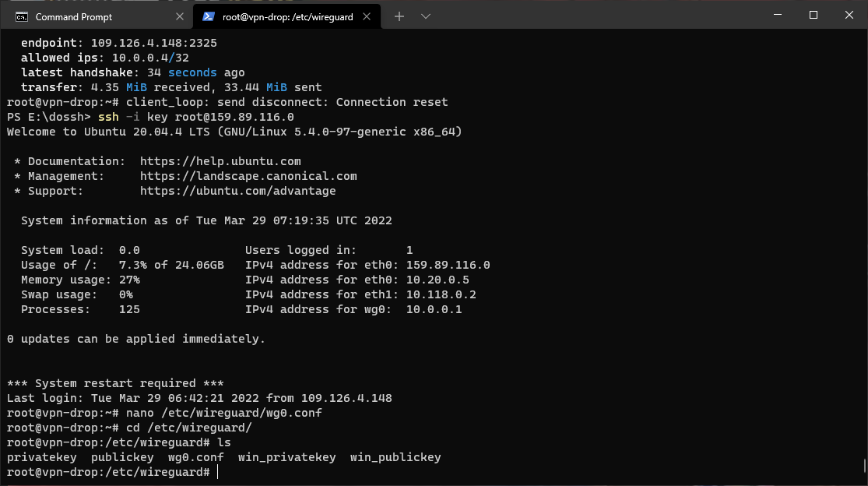
Task: Click the PowerShell icon on the vpn-drop tab
Action: click(207, 16)
